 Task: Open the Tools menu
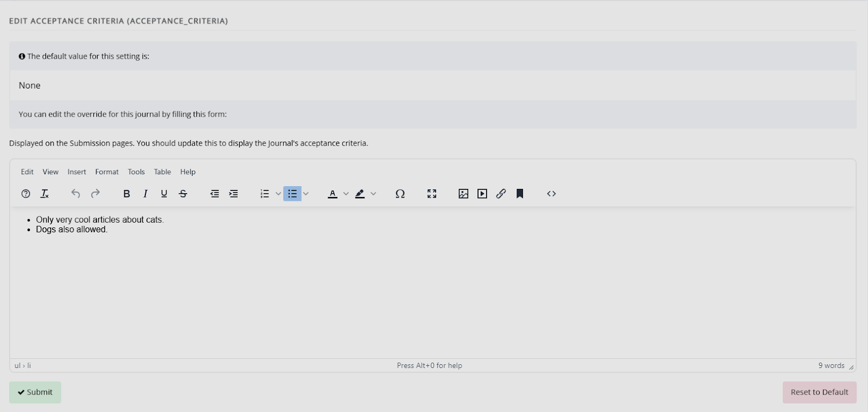(136, 172)
